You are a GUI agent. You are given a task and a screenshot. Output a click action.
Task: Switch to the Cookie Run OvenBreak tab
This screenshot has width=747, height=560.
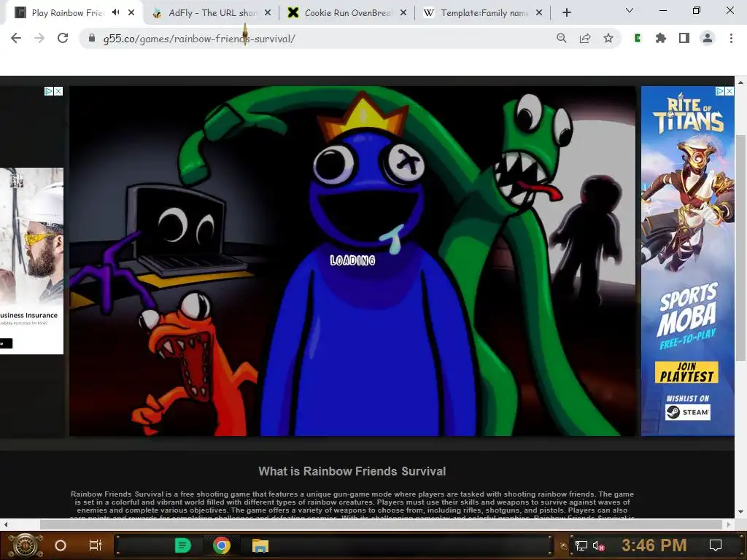(348, 13)
